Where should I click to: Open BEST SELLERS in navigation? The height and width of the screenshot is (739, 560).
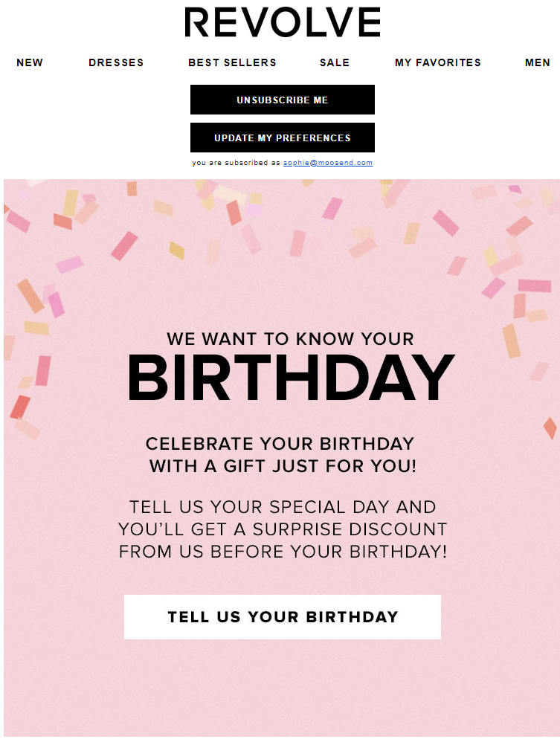click(232, 62)
